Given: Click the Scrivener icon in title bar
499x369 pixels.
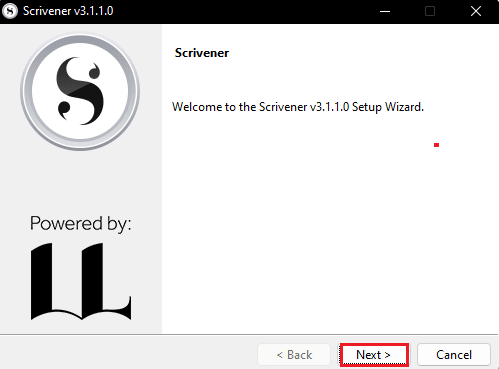Looking at the screenshot, I should coord(10,11).
